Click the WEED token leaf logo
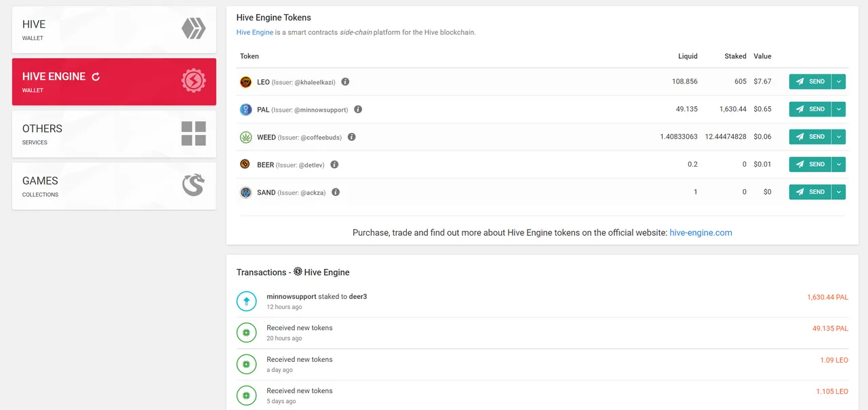Screen dimensions: 868x410 tap(245, 137)
